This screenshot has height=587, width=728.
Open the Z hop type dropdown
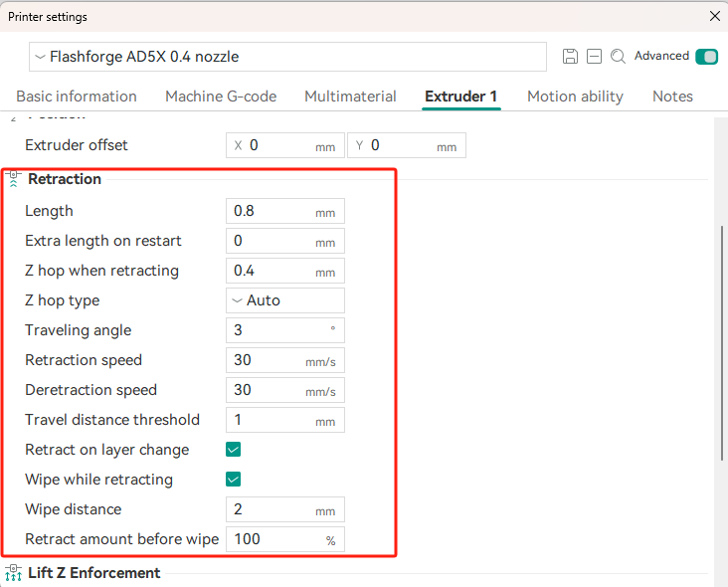point(285,300)
